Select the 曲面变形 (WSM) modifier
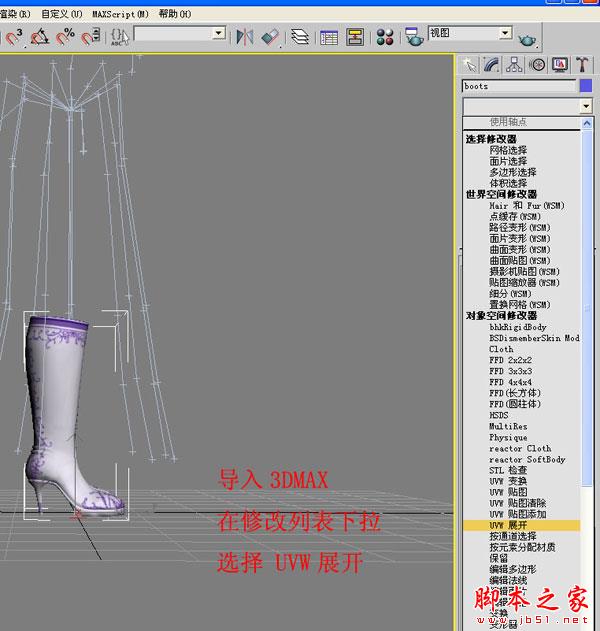The image size is (600, 631). tap(522, 250)
